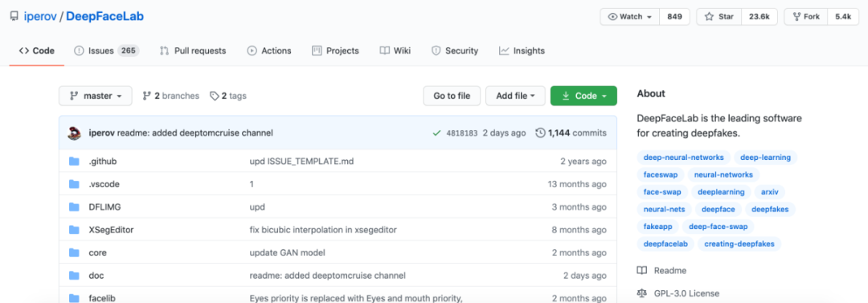Click the folder icon for XSegEditor
The width and height of the screenshot is (868, 303).
click(74, 229)
